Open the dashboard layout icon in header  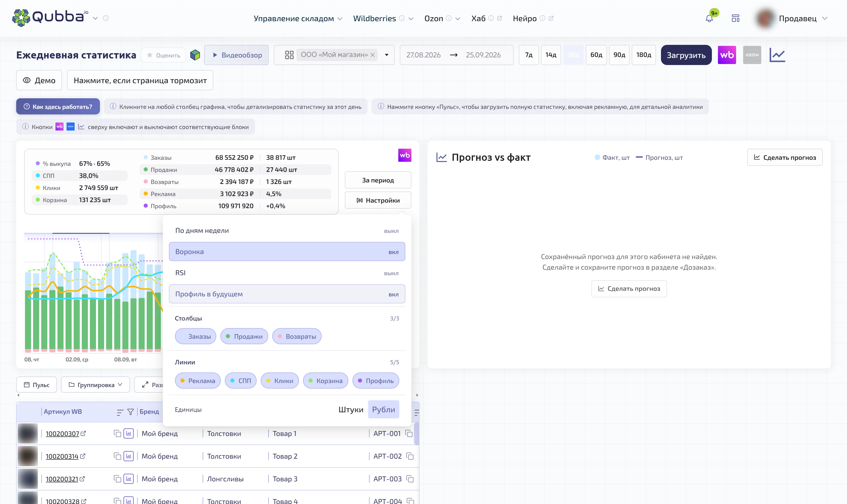pos(736,18)
